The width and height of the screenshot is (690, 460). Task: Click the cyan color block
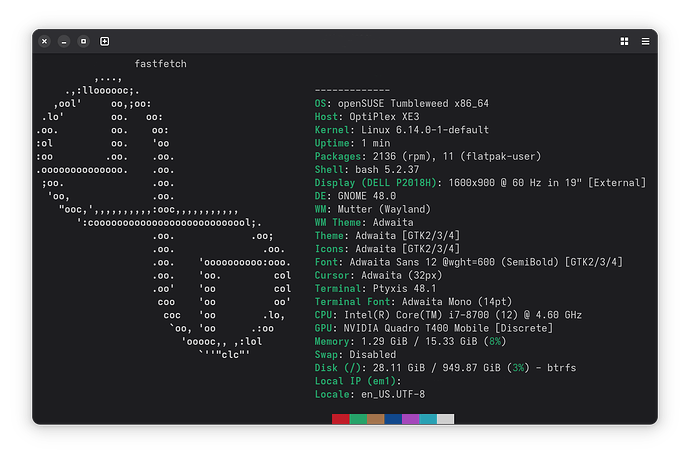[x=428, y=419]
